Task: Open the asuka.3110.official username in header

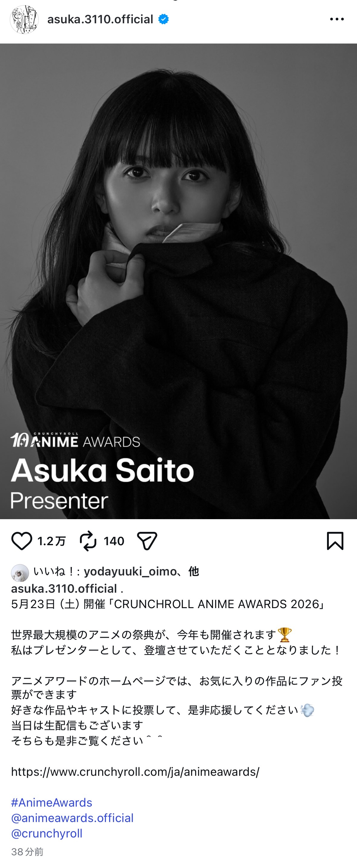Action: pyautogui.click(x=100, y=19)
